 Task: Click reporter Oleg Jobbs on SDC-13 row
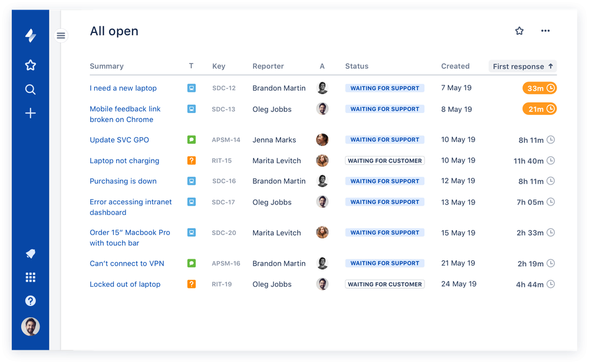[x=272, y=109]
